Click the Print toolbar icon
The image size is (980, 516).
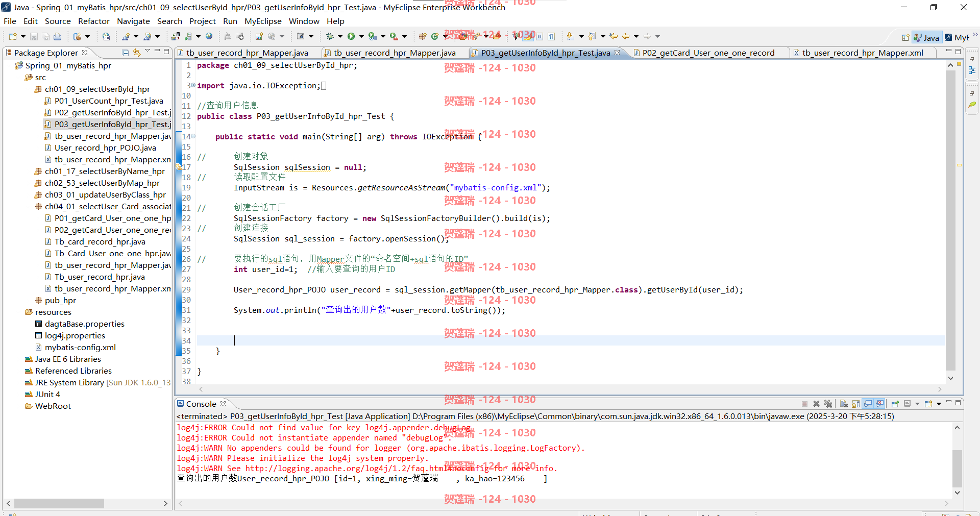[57, 36]
